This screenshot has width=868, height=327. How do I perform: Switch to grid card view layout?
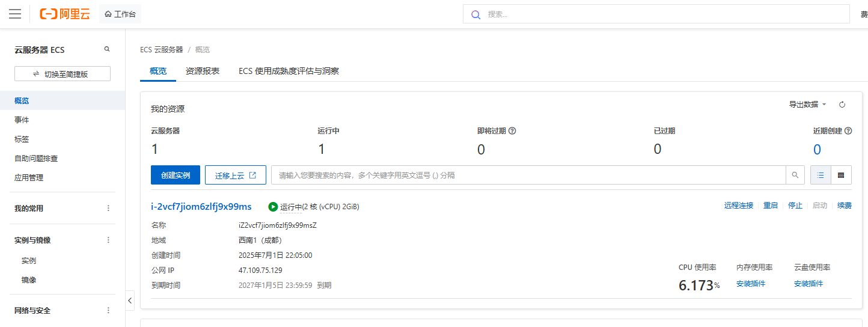(841, 175)
